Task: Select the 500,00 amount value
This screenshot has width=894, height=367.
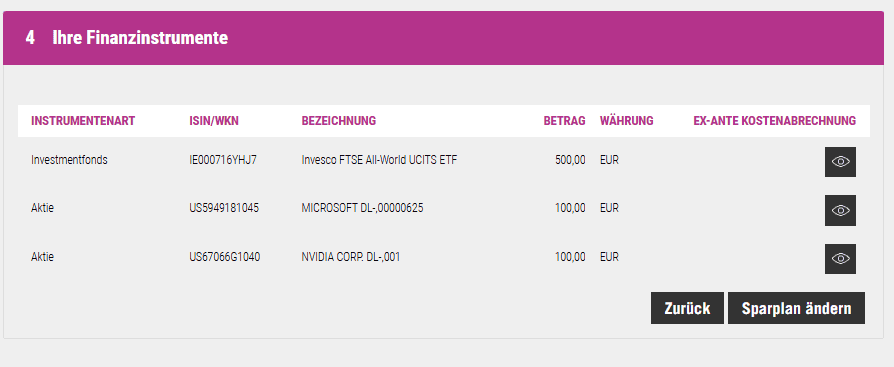Action: coord(570,160)
